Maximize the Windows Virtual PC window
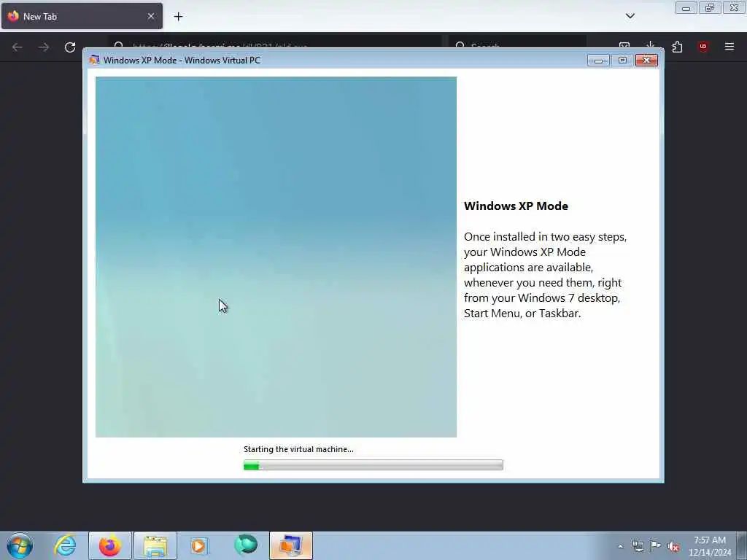747x560 pixels. (622, 61)
